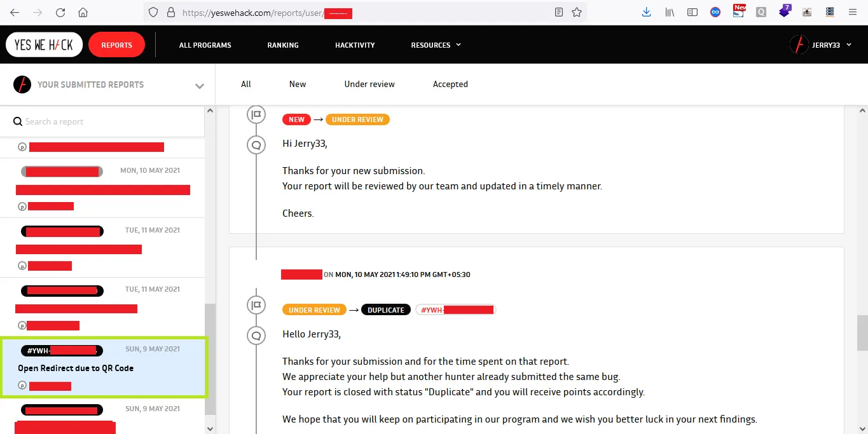Click the flag icon next to DUPLICATE status

coord(256,305)
